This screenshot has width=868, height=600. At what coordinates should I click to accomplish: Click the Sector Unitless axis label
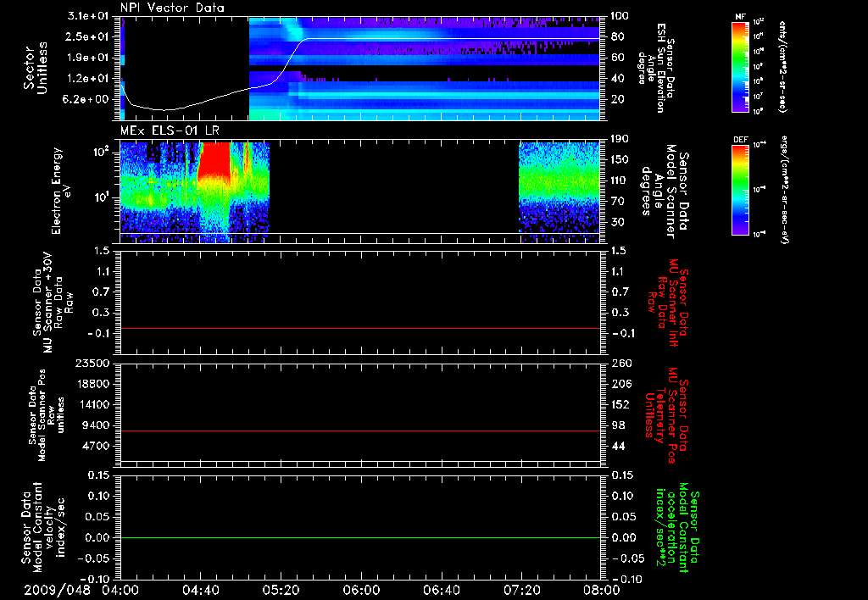(36, 68)
